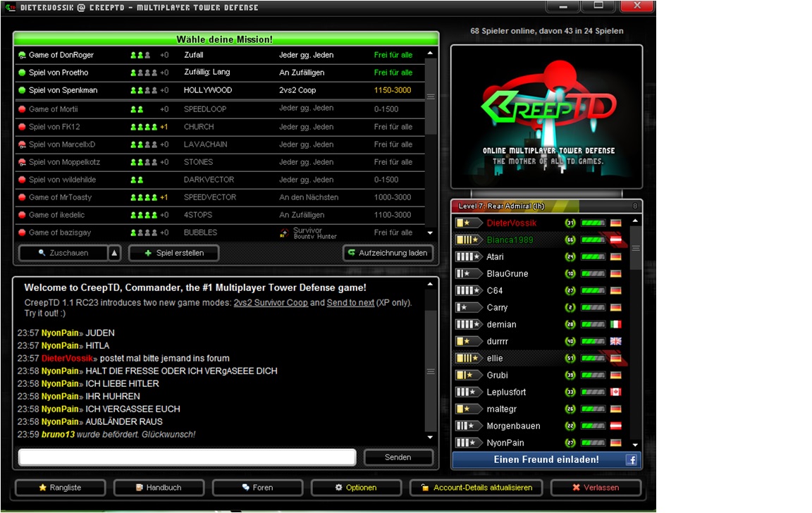Open Optionen from bottom bar
The height and width of the screenshot is (513, 812).
[x=356, y=488]
